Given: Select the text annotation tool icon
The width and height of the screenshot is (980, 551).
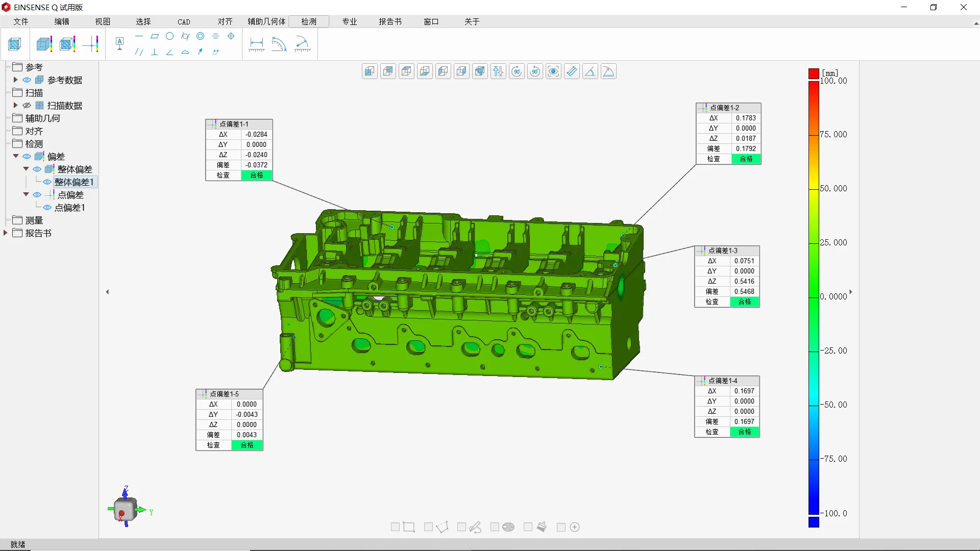Looking at the screenshot, I should (119, 44).
